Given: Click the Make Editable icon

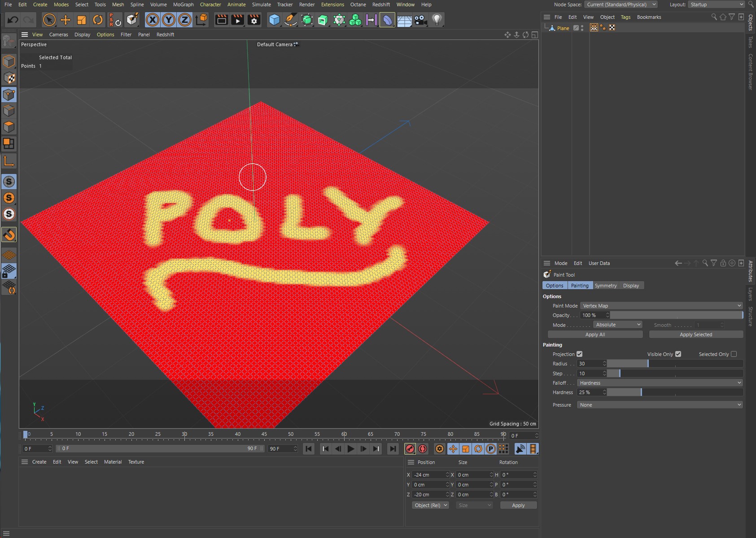Looking at the screenshot, I should pos(9,42).
